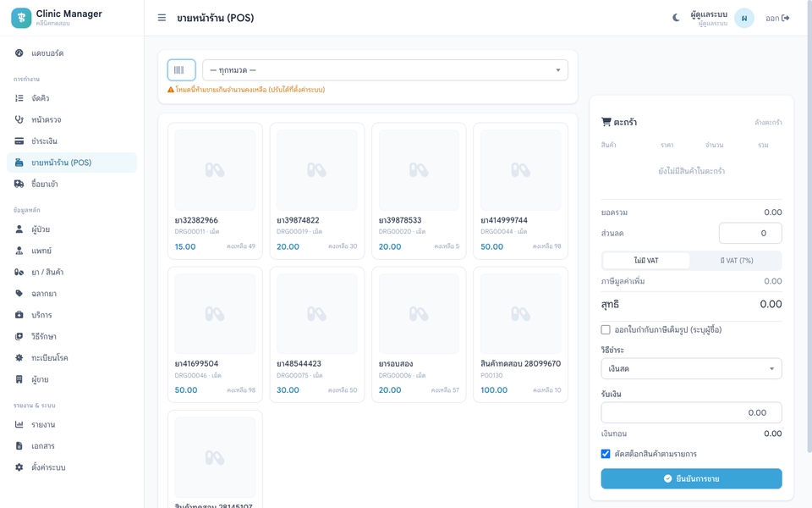Screen dimensions: 812x508
Task: Add product ยา39878533 to cart
Action: [x=419, y=190]
